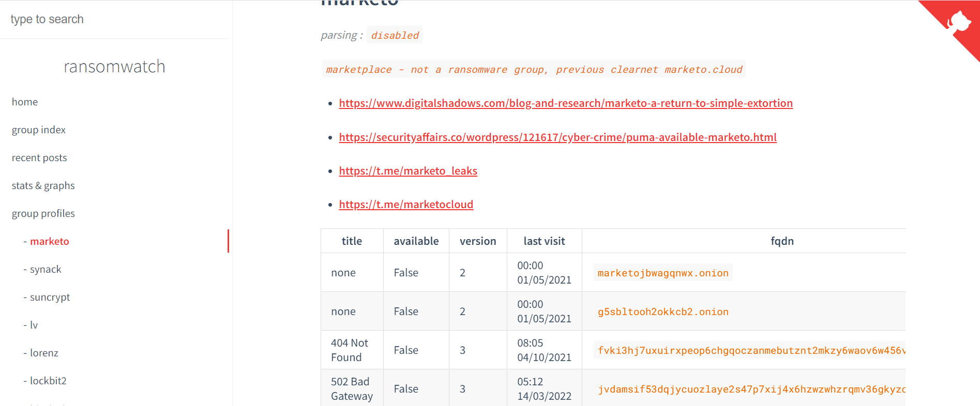
Task: Open the digitalshadows marketo blog link
Action: (x=566, y=103)
